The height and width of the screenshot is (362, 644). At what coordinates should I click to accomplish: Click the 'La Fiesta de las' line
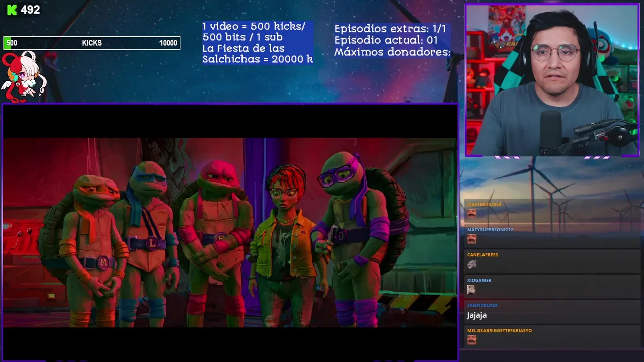pos(244,48)
